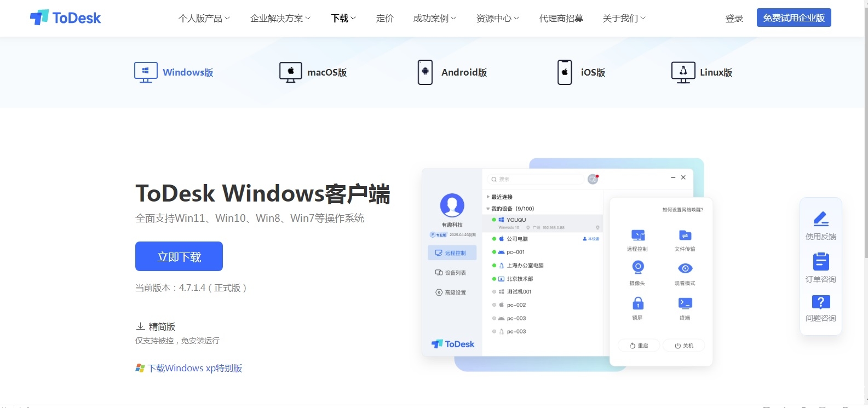Viewport: 868px width, 408px height.
Task: Open the 资源中心 dropdown
Action: (498, 19)
